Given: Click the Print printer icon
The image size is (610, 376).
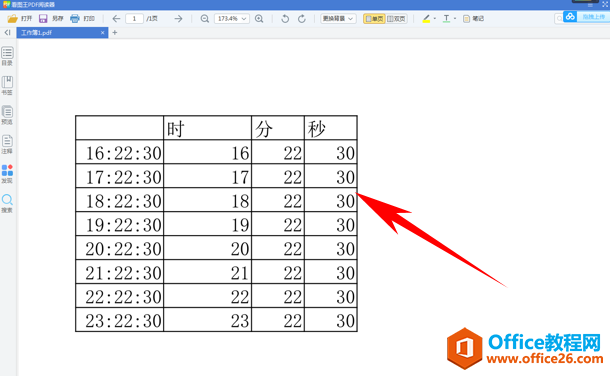Looking at the screenshot, I should (75, 18).
